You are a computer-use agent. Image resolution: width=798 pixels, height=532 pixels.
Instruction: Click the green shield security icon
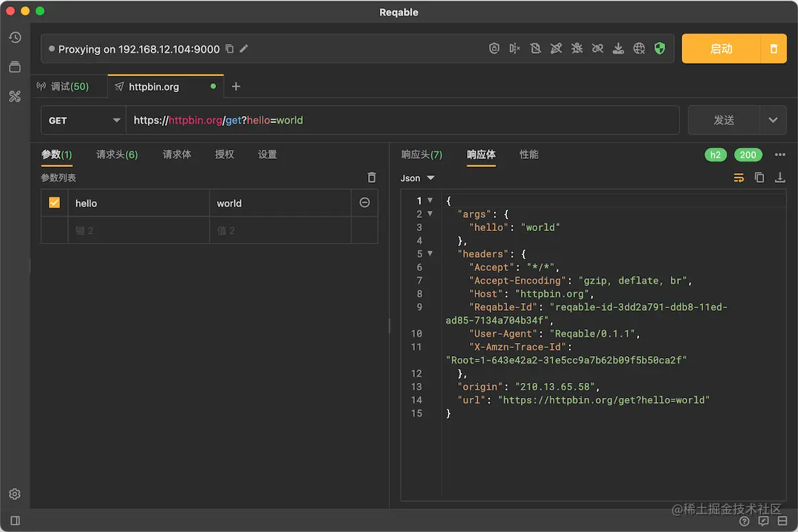(x=660, y=48)
